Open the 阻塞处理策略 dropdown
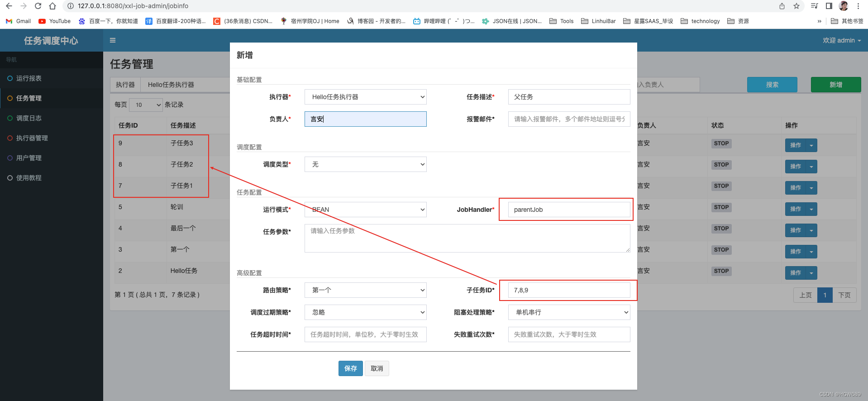The height and width of the screenshot is (401, 868). tap(569, 312)
